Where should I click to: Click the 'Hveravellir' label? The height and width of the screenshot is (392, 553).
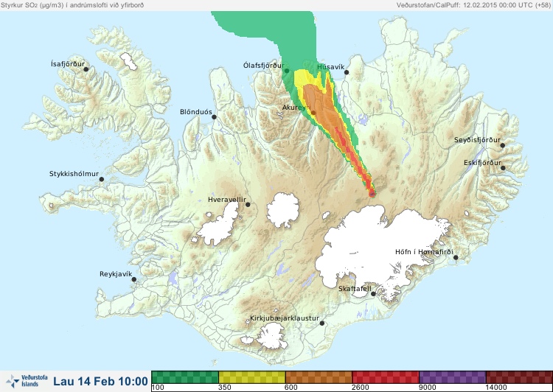pyautogui.click(x=227, y=200)
